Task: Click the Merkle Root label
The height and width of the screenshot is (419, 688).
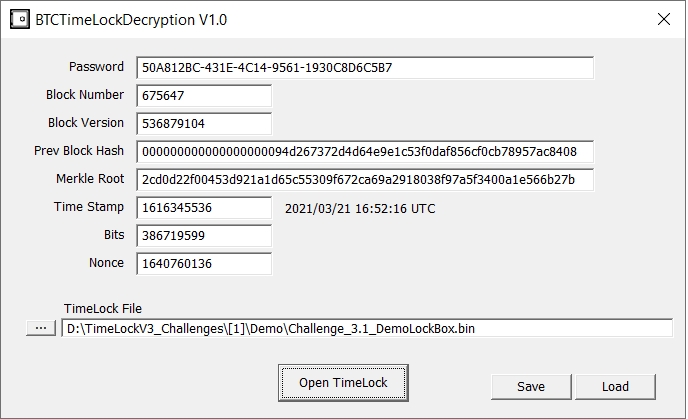Action: tap(90, 179)
